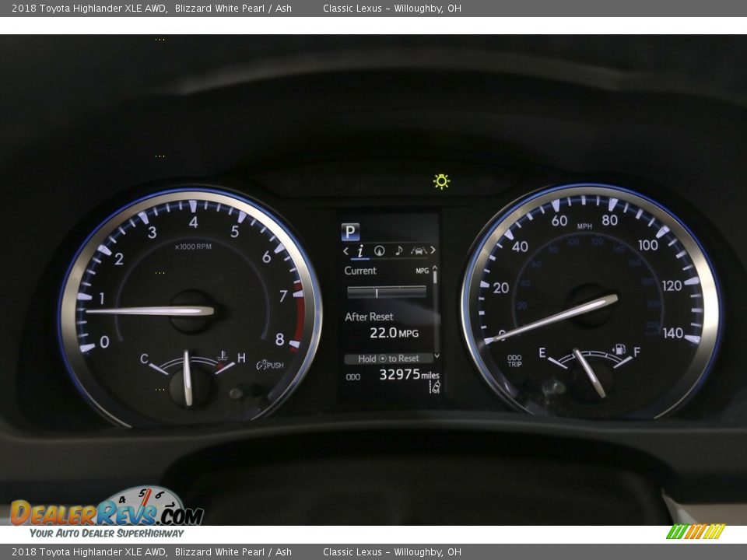Click the 100 mark on the speedometer

pos(648,245)
